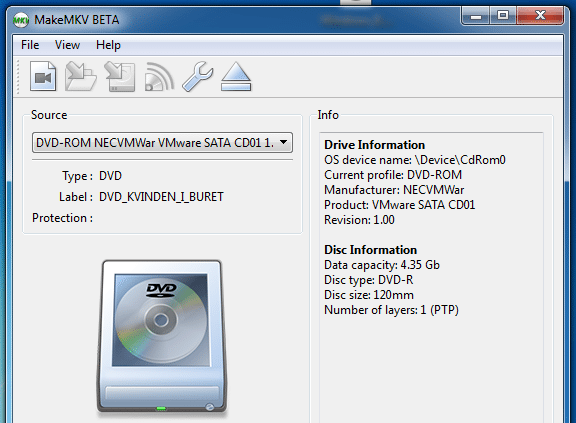Open the View menu
The width and height of the screenshot is (576, 423).
coord(67,45)
